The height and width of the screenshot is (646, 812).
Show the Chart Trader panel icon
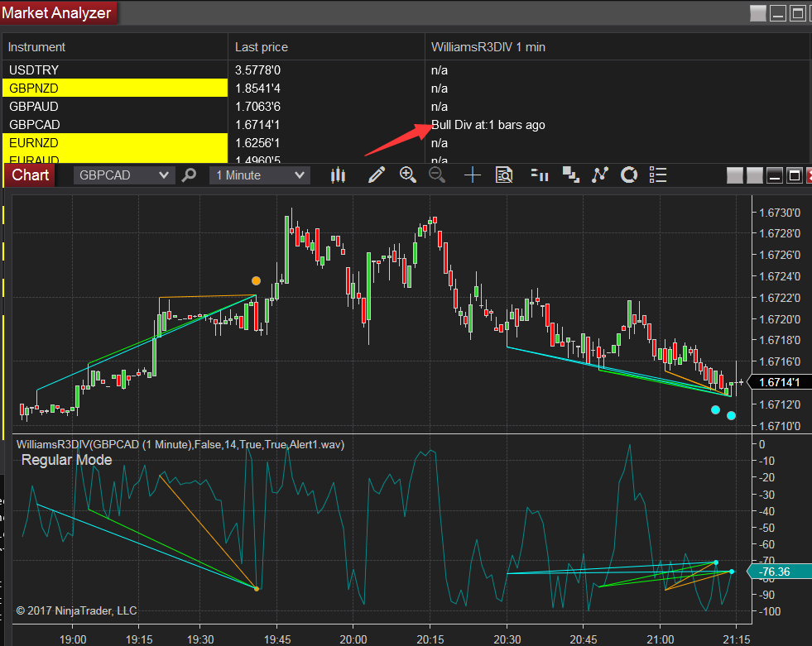tap(540, 175)
